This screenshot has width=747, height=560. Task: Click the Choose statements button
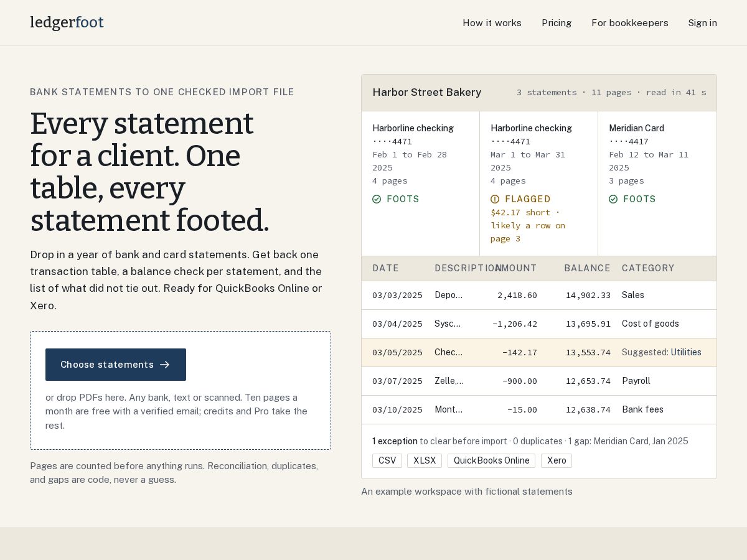116,365
